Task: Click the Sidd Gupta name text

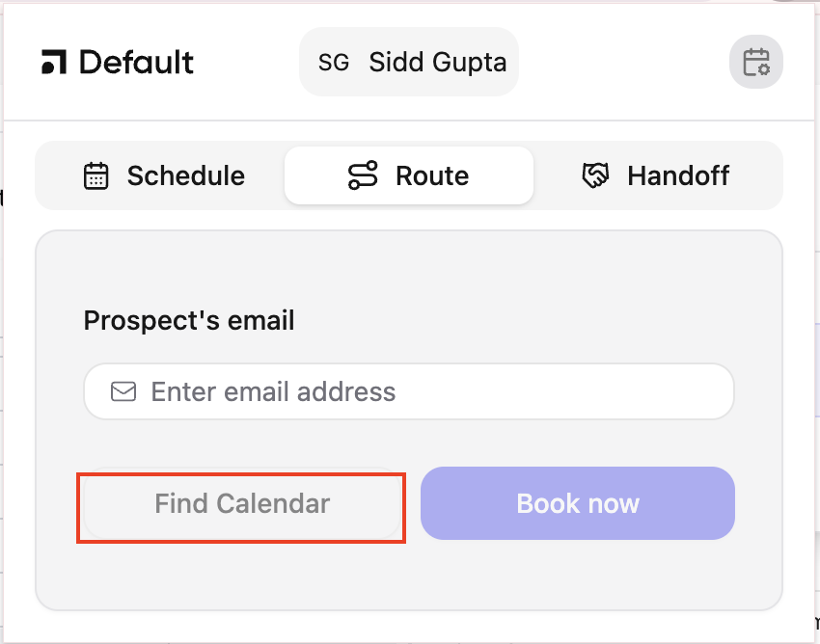Action: pyautogui.click(x=437, y=63)
